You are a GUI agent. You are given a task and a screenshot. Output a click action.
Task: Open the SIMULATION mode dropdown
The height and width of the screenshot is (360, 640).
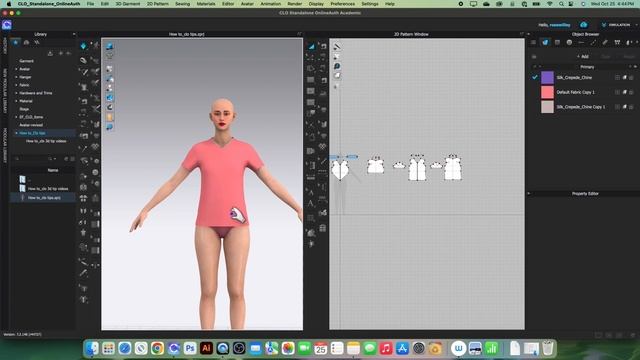(x=619, y=25)
